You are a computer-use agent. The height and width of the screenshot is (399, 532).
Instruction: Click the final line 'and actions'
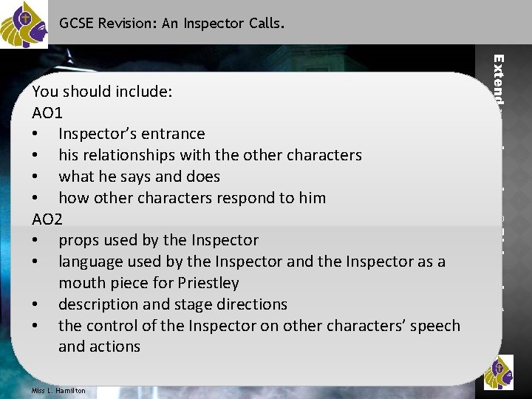[99, 347]
